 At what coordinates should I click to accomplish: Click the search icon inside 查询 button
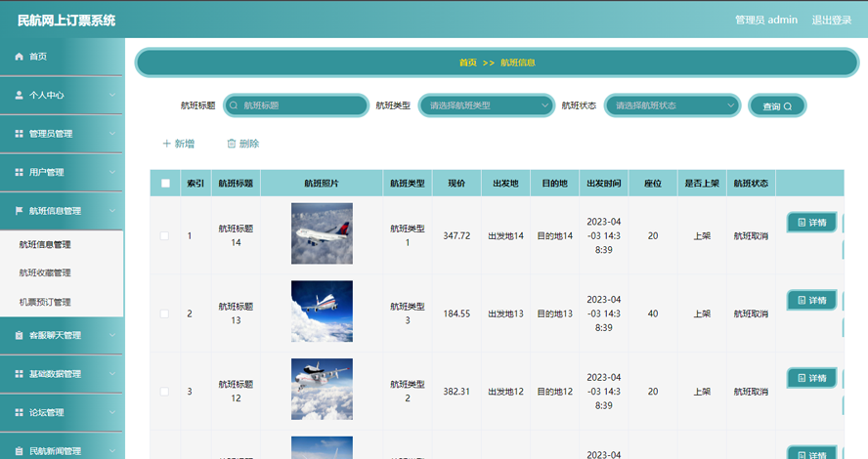(788, 106)
